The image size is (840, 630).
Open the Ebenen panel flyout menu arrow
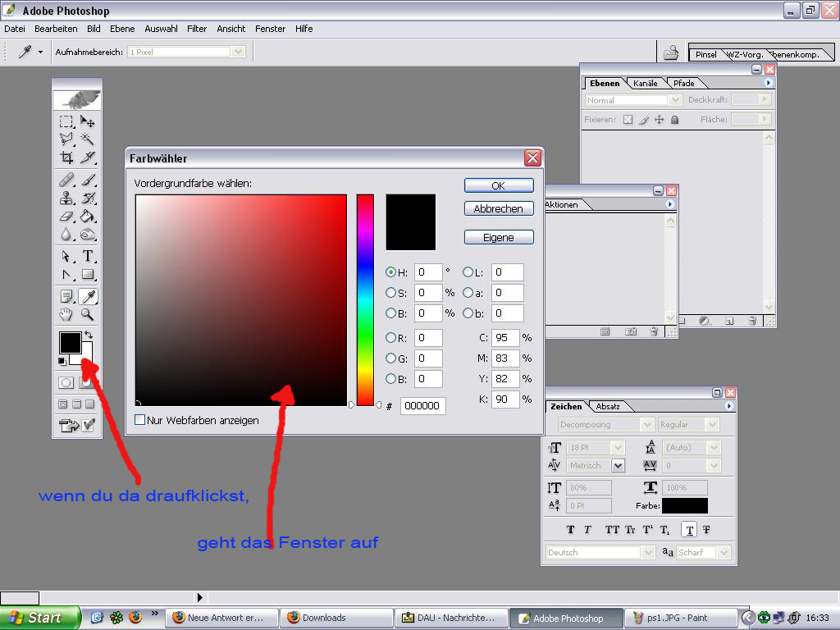(769, 83)
